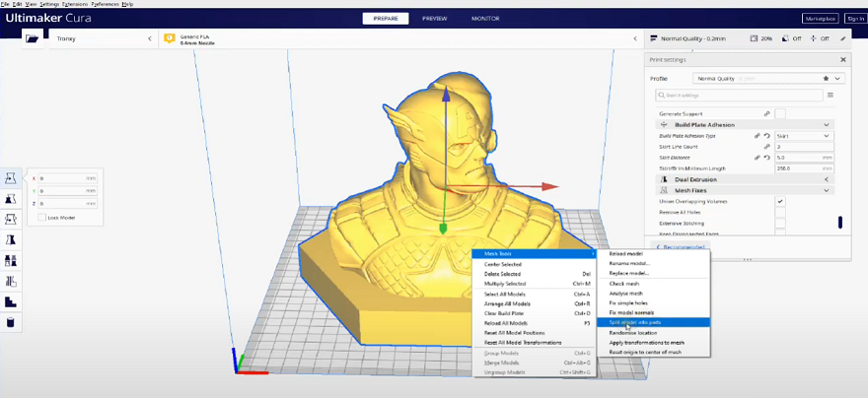This screenshot has height=398, width=868.
Task: Click the Sign In button
Action: coord(855,19)
